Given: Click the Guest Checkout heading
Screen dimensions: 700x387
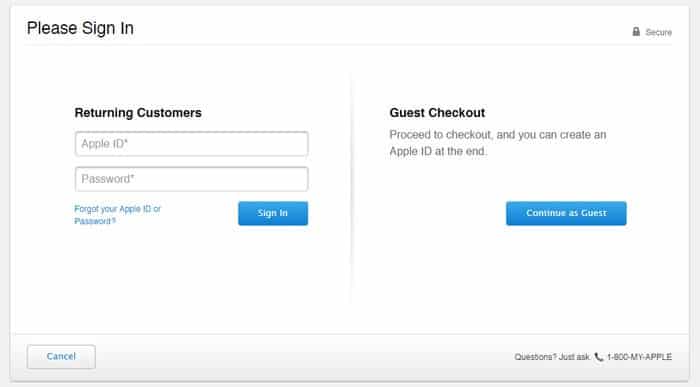Looking at the screenshot, I should pos(437,113).
